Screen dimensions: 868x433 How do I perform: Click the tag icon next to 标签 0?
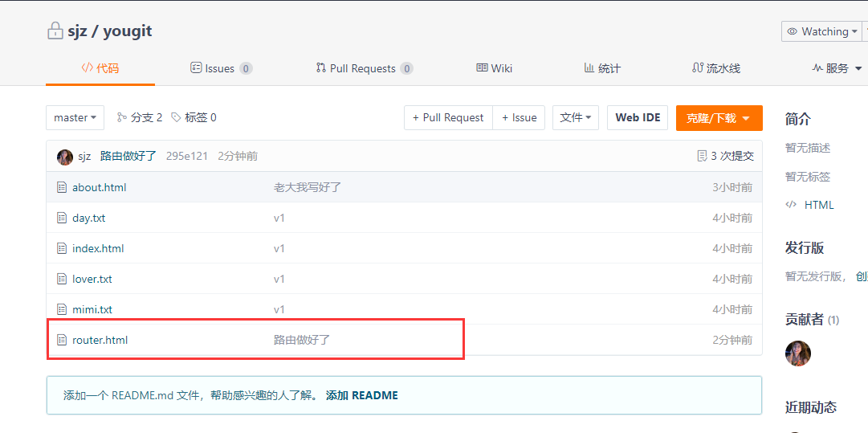[176, 117]
